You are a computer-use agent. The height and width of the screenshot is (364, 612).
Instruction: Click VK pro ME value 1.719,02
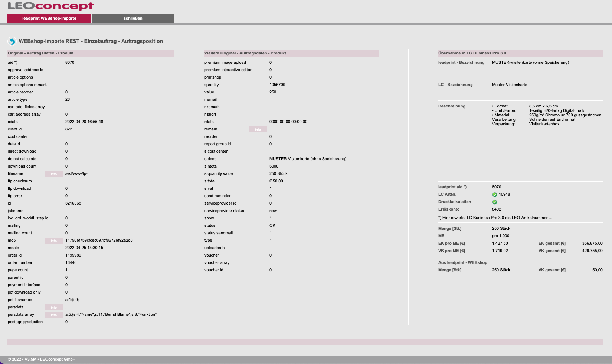click(500, 251)
